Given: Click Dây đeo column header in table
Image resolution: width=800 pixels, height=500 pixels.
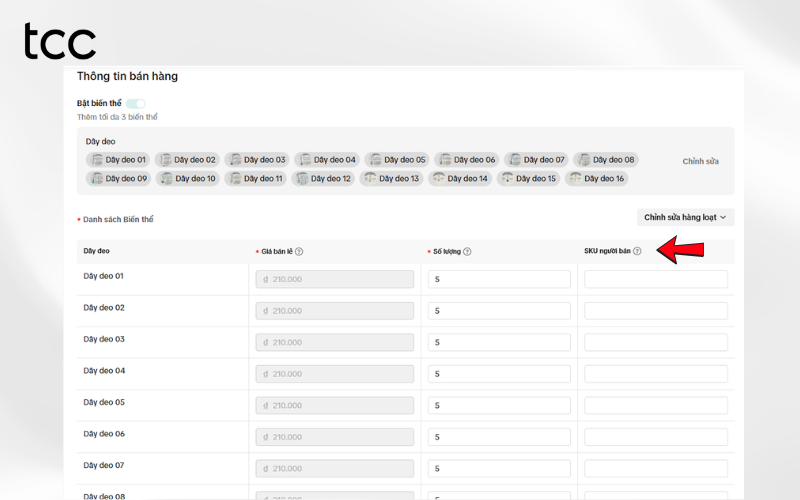Looking at the screenshot, I should click(96, 251).
